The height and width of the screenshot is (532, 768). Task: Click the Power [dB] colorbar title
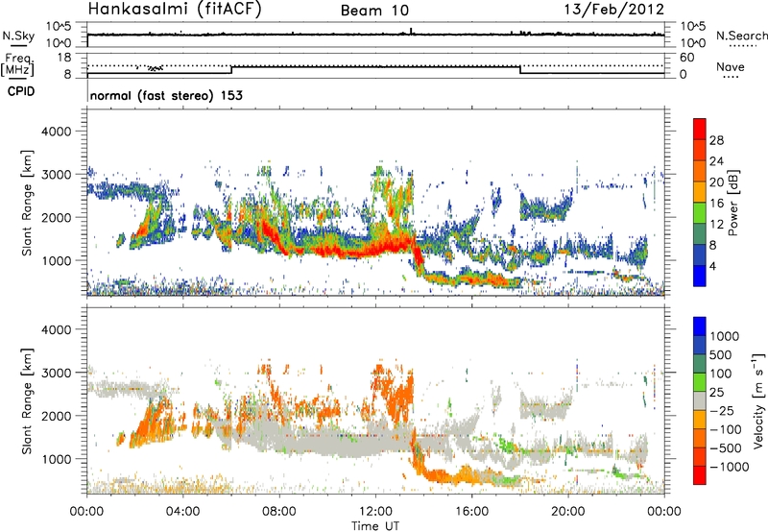[x=732, y=203]
